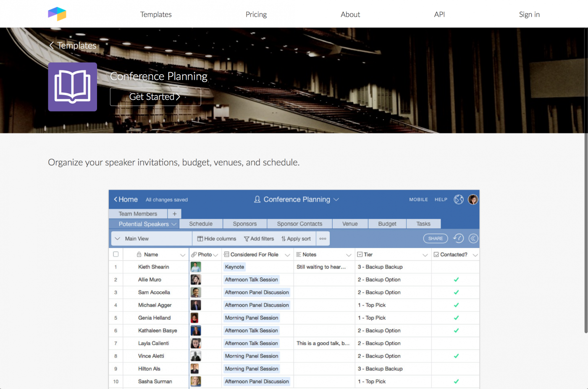Expand the Main View dropdown
This screenshot has height=389, width=588.
[x=118, y=239]
